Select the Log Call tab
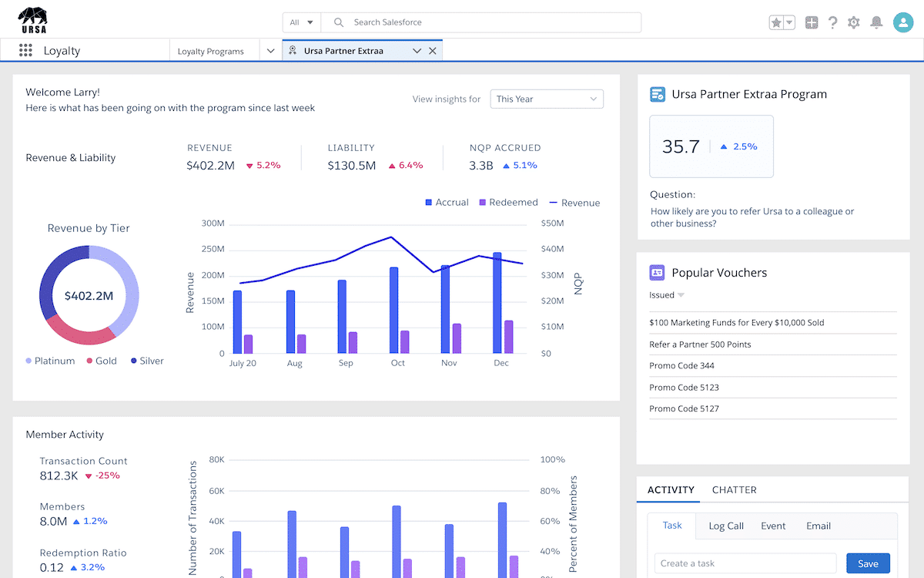 point(725,526)
